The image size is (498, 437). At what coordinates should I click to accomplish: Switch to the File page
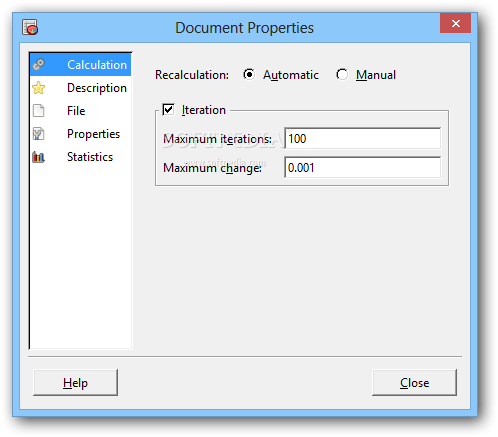pyautogui.click(x=80, y=111)
